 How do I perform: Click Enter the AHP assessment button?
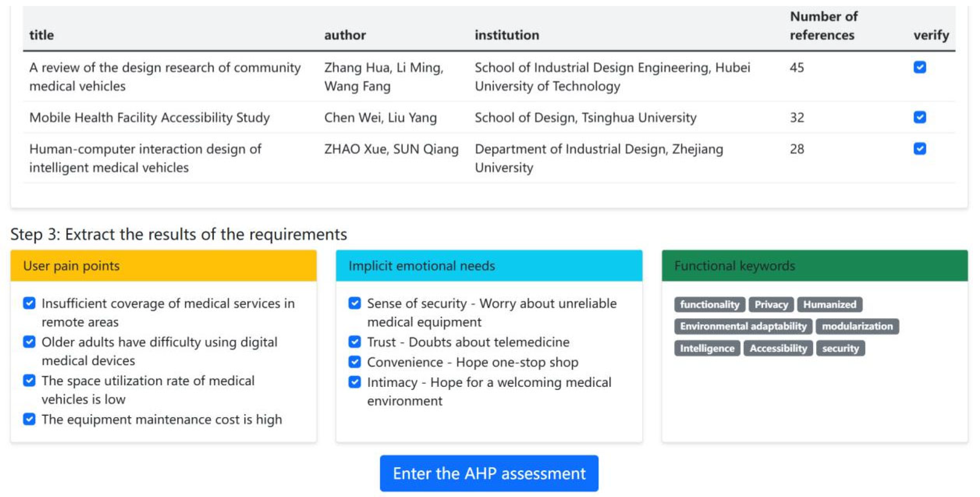pos(489,473)
